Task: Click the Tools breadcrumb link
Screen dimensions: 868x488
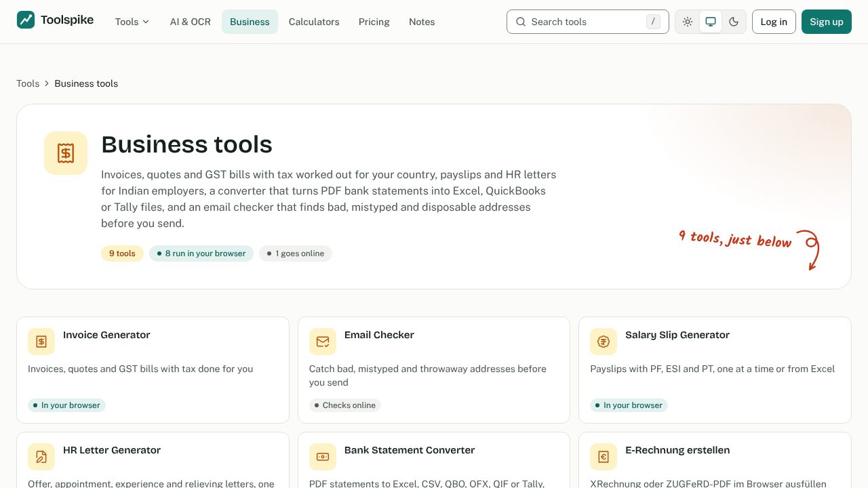Action: [28, 83]
